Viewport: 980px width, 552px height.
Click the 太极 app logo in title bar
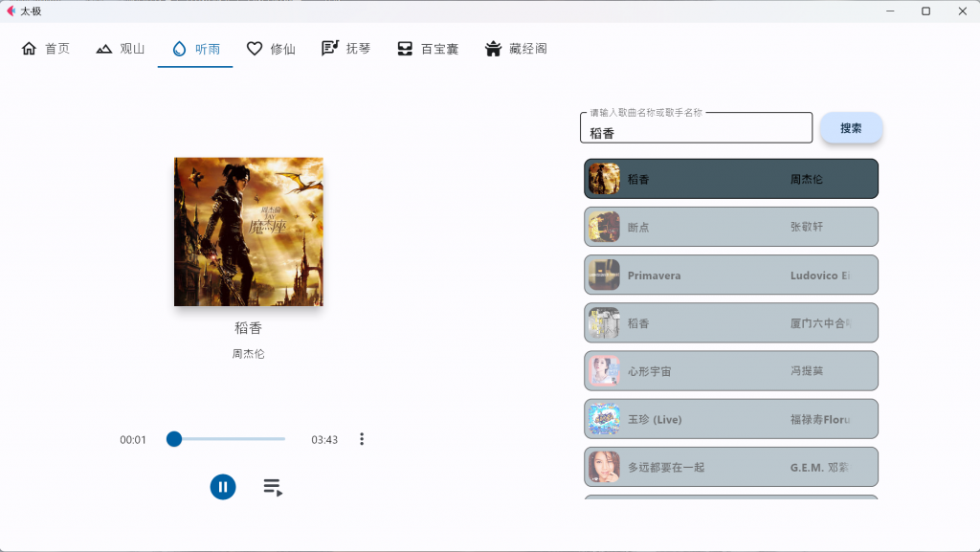click(11, 11)
